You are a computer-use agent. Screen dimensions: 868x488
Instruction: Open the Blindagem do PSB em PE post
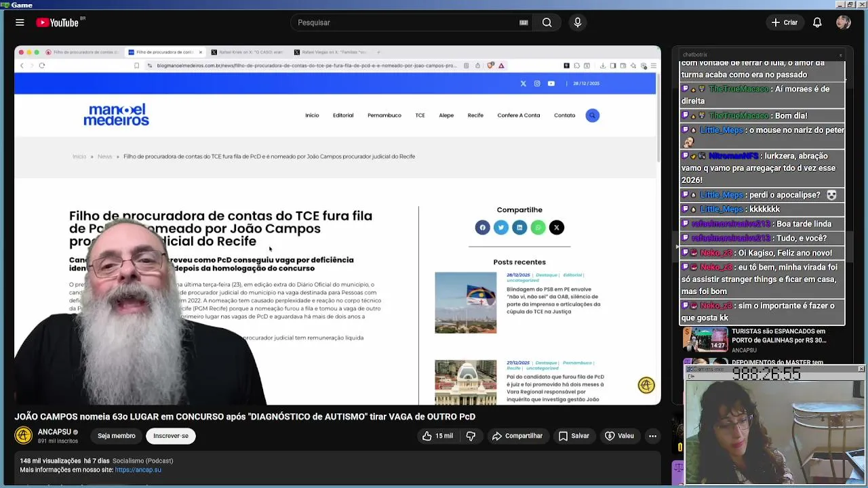(x=553, y=300)
